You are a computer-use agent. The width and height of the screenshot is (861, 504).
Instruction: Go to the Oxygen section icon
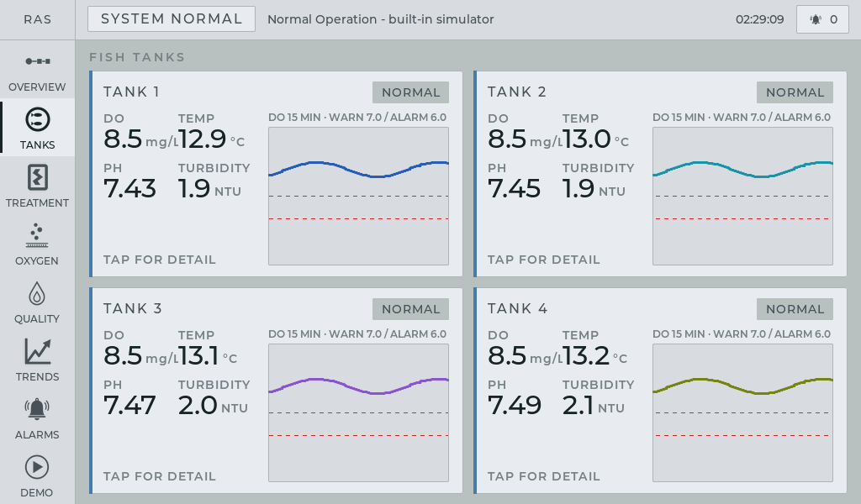point(37,235)
